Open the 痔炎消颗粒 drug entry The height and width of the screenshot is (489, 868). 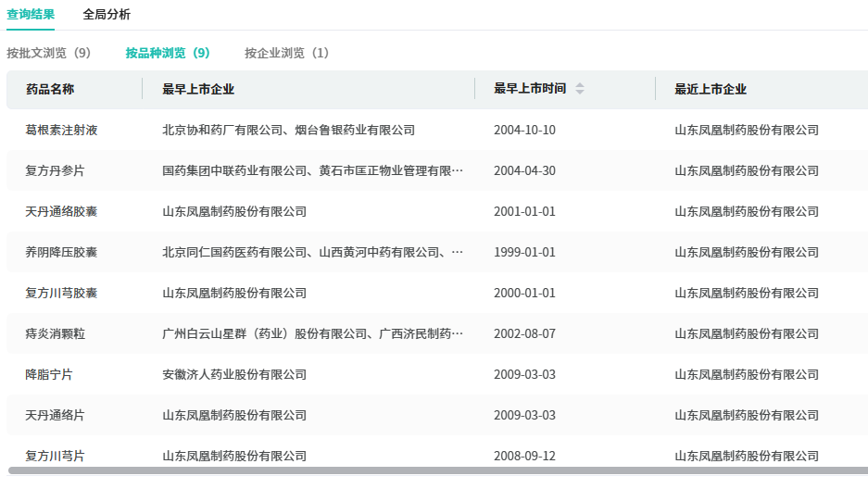(x=55, y=333)
